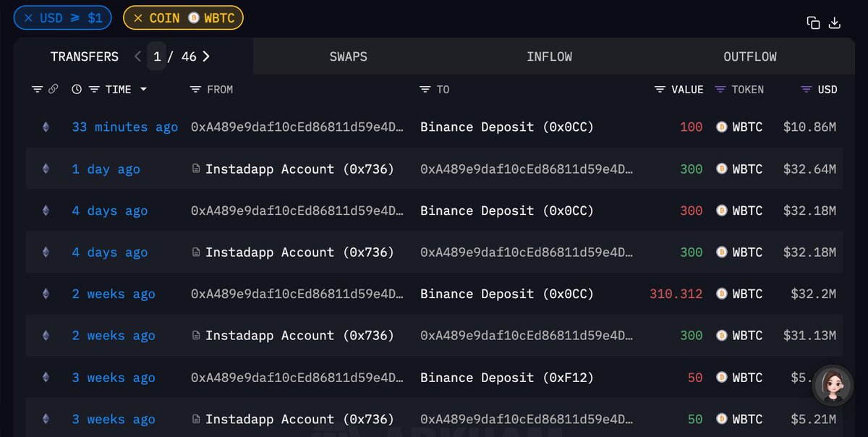This screenshot has height=437, width=868.
Task: Click the contract document icon in the 1 day ago row
Action: pos(196,169)
